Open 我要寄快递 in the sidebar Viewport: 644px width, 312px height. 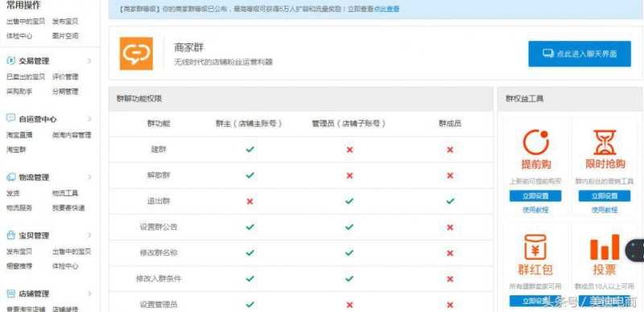coord(68,207)
